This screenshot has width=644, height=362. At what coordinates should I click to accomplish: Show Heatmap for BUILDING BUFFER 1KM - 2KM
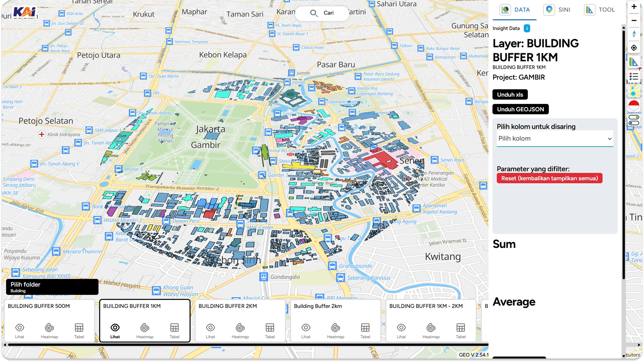[x=431, y=331]
